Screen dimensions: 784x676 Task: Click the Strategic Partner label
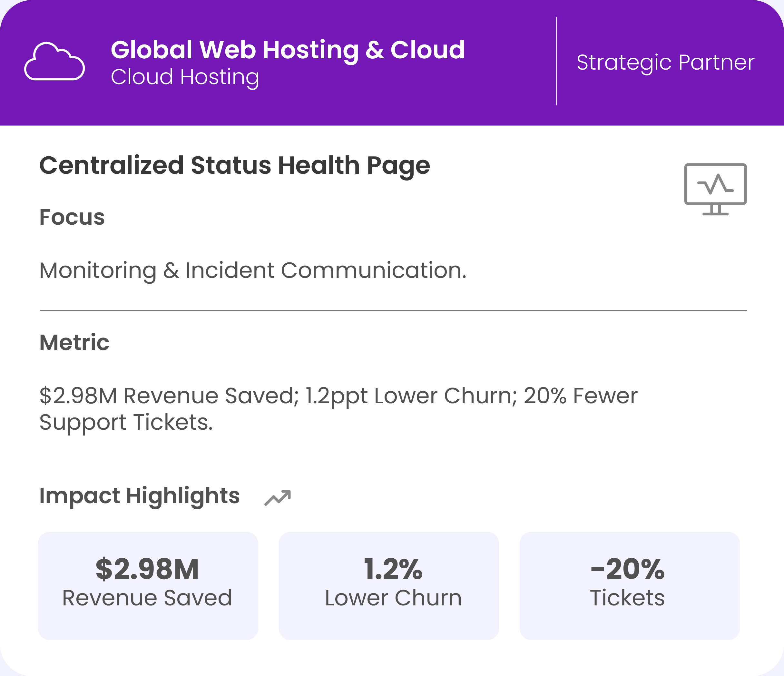(x=665, y=63)
